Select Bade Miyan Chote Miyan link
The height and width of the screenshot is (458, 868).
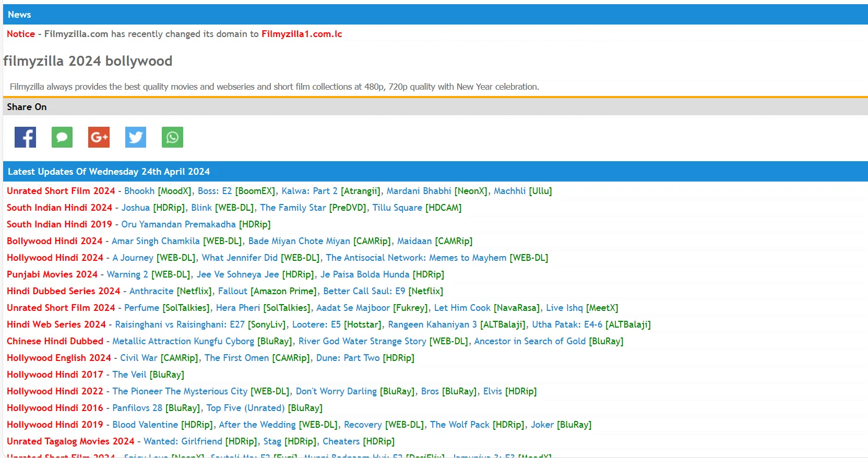point(299,241)
